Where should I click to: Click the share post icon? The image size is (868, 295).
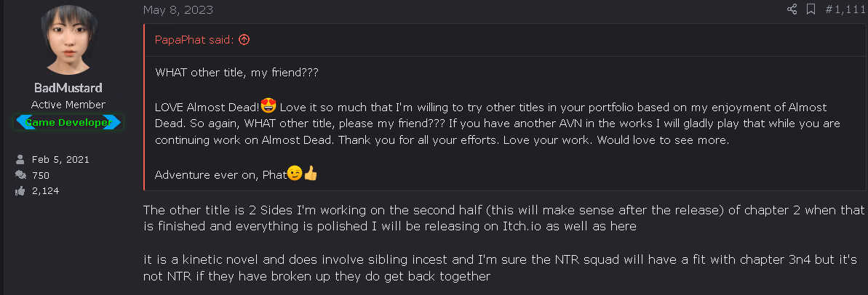click(792, 9)
